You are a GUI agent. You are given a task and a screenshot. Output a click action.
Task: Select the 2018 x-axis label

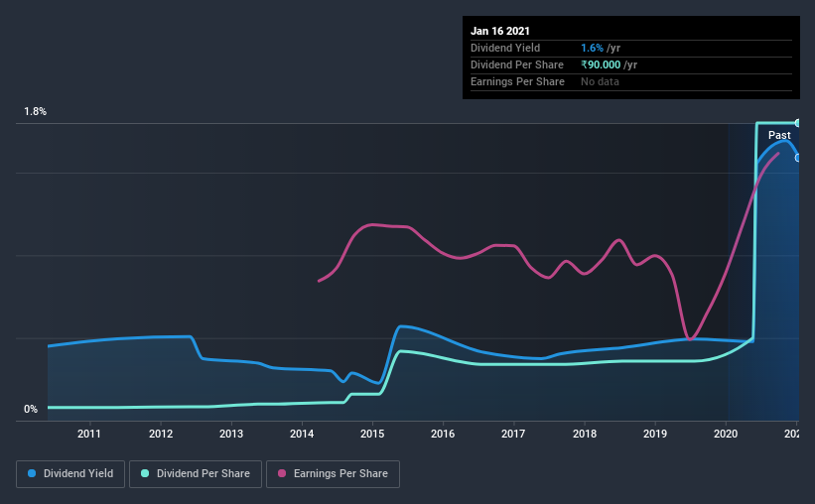click(x=585, y=434)
